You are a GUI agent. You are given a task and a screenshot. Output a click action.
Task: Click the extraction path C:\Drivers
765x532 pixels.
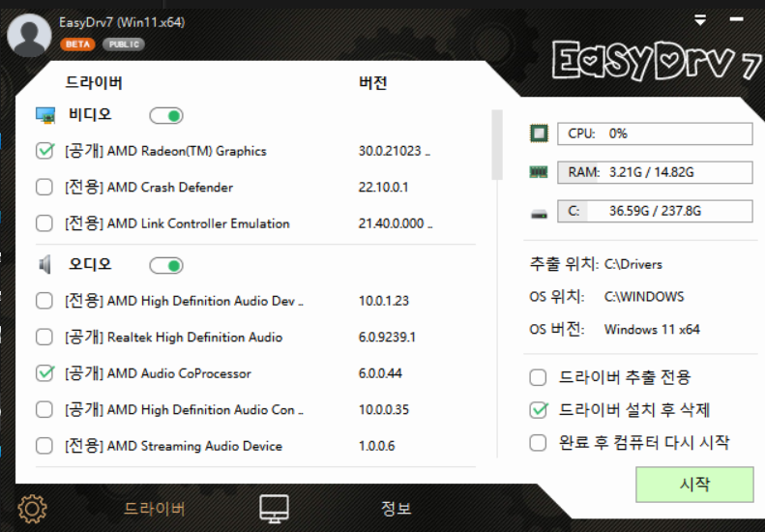click(633, 264)
